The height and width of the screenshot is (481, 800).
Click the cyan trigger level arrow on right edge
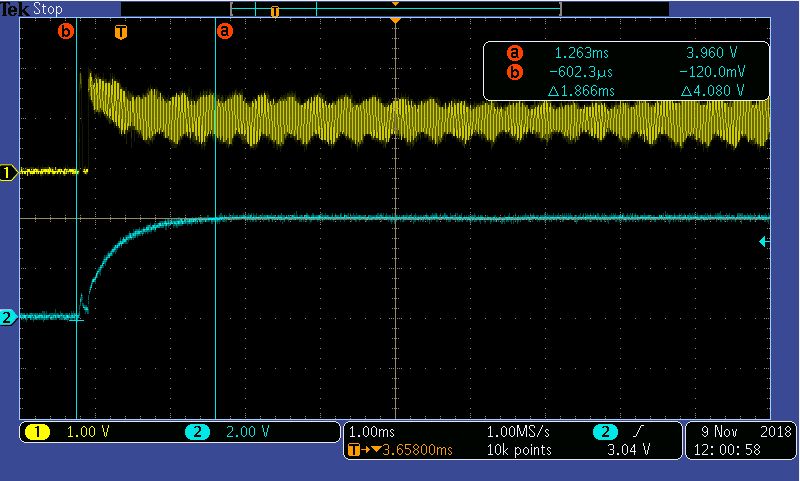764,242
